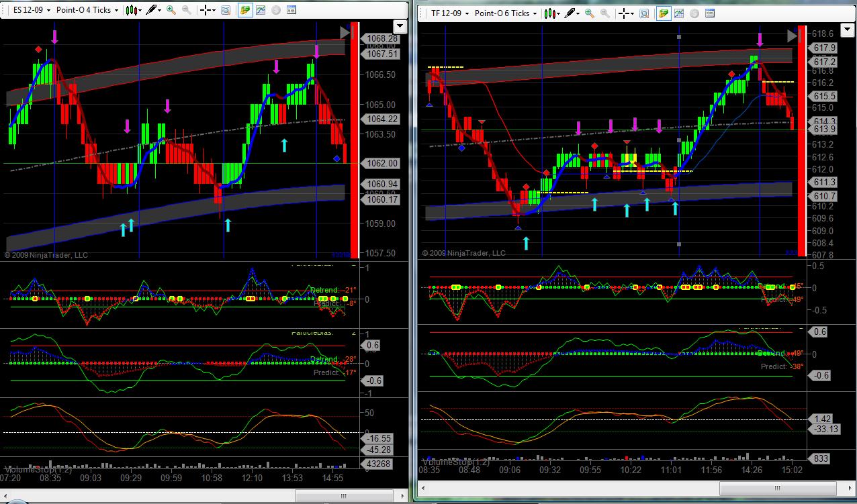Click the greyed Strategies icon in ES toolbar
This screenshot has width=857, height=504.
(275, 10)
